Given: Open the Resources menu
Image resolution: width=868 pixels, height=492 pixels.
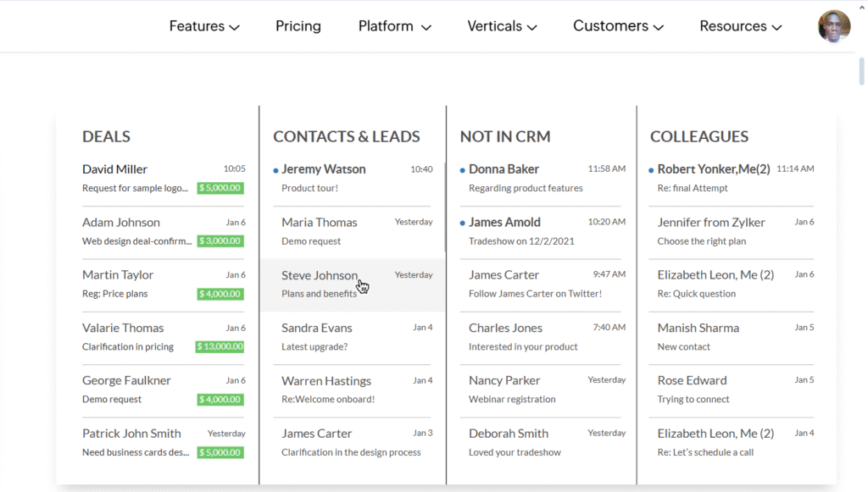Looking at the screenshot, I should [741, 26].
